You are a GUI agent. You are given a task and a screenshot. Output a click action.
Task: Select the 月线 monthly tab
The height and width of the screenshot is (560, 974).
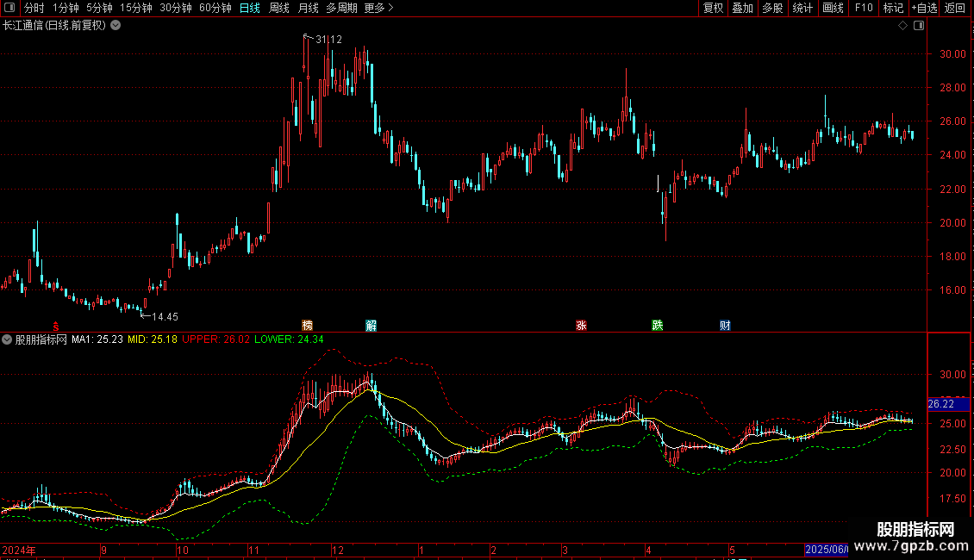pyautogui.click(x=308, y=8)
